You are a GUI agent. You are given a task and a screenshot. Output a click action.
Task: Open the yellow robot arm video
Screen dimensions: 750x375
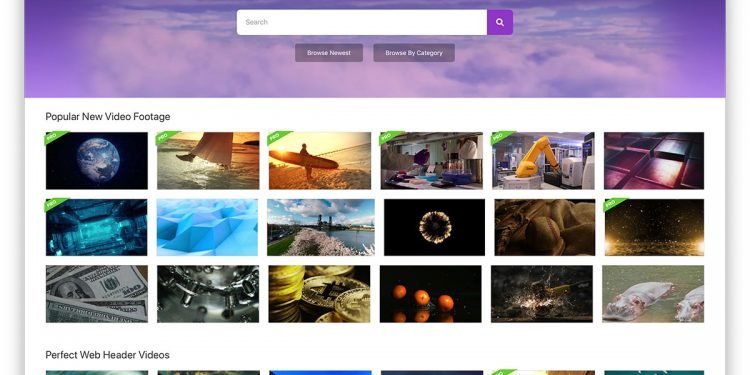point(543,161)
